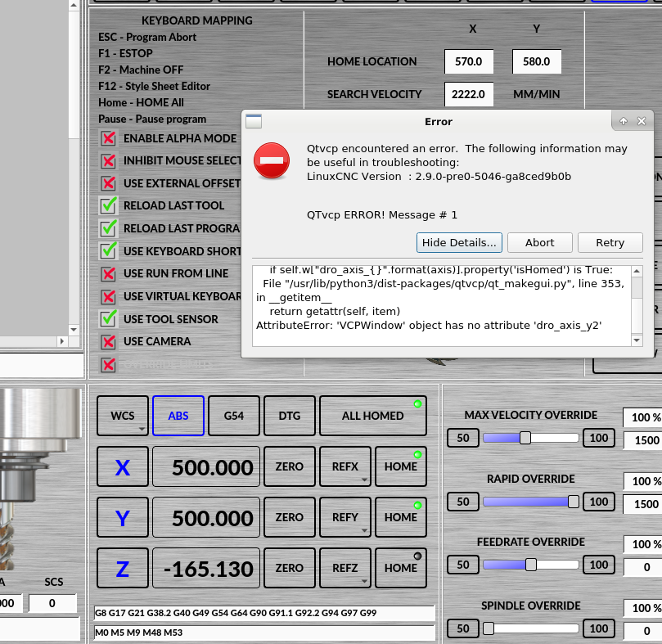Select the Y axis button

click(123, 517)
